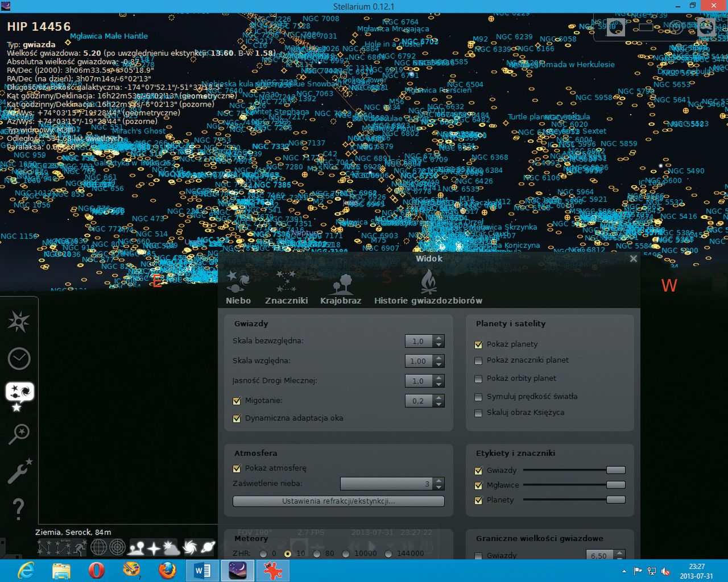Toggle the Sky and viewing options sidebar icon
This screenshot has width=728, height=582.
coord(19,396)
